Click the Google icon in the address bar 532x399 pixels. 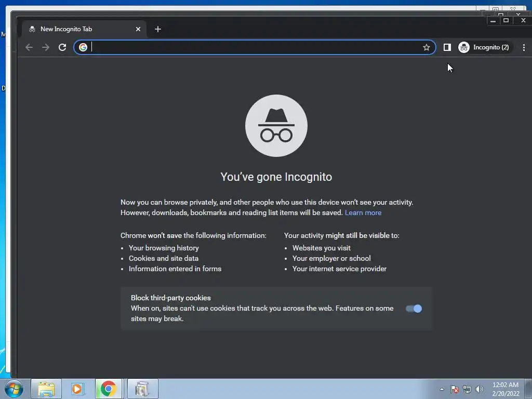pos(83,47)
